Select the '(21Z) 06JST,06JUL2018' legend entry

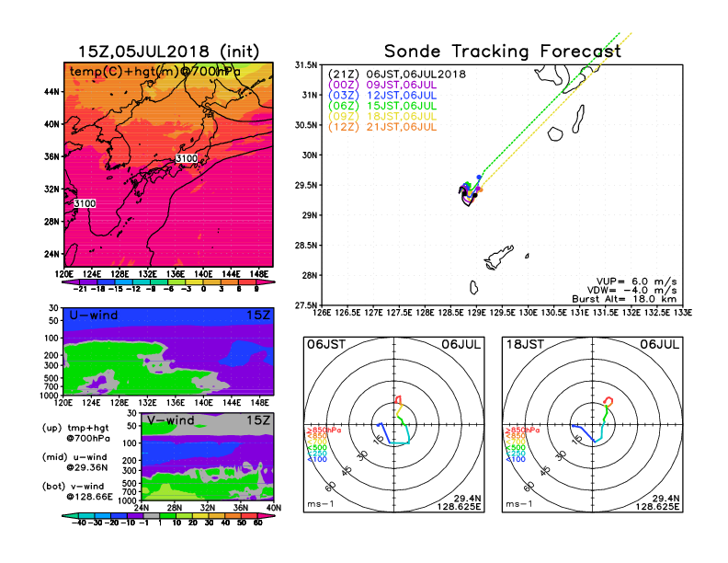[396, 75]
